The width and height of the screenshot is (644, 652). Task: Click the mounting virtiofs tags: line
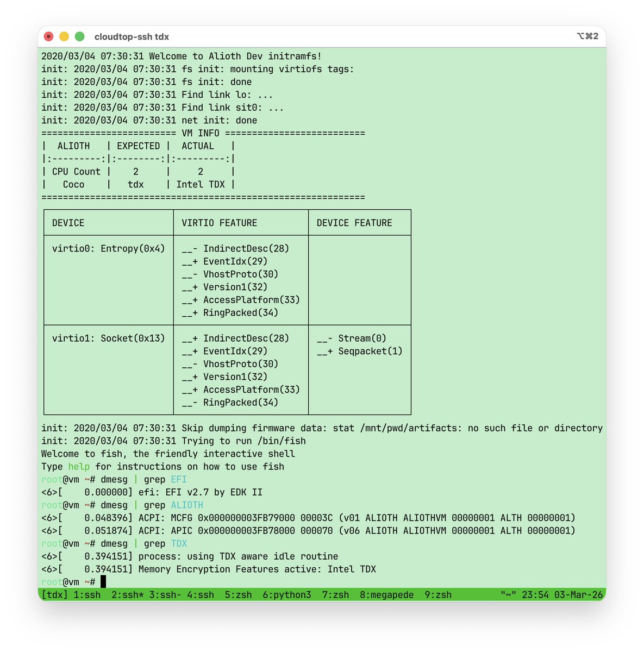click(x=198, y=69)
